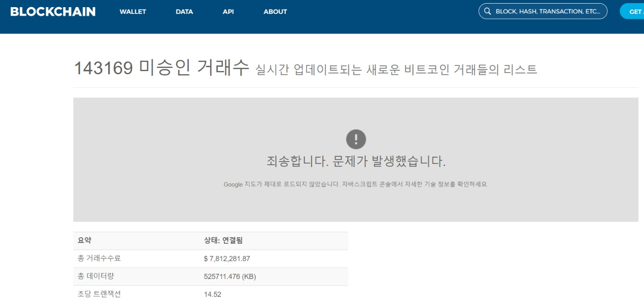Open the ABOUT navigation menu

pos(275,12)
